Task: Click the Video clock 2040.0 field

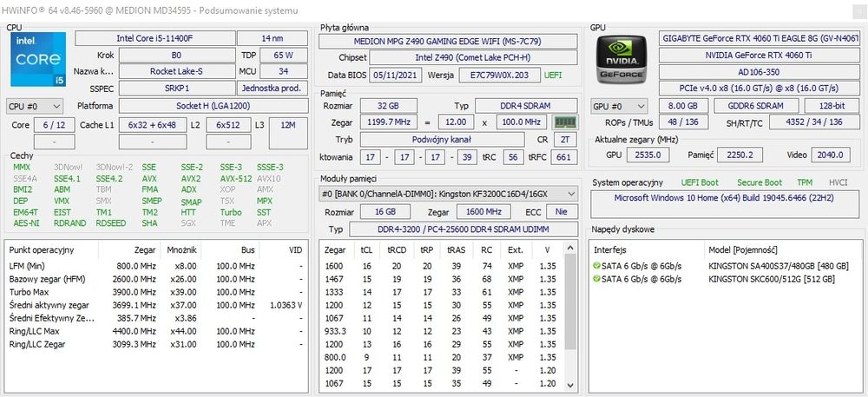Action: (831, 155)
